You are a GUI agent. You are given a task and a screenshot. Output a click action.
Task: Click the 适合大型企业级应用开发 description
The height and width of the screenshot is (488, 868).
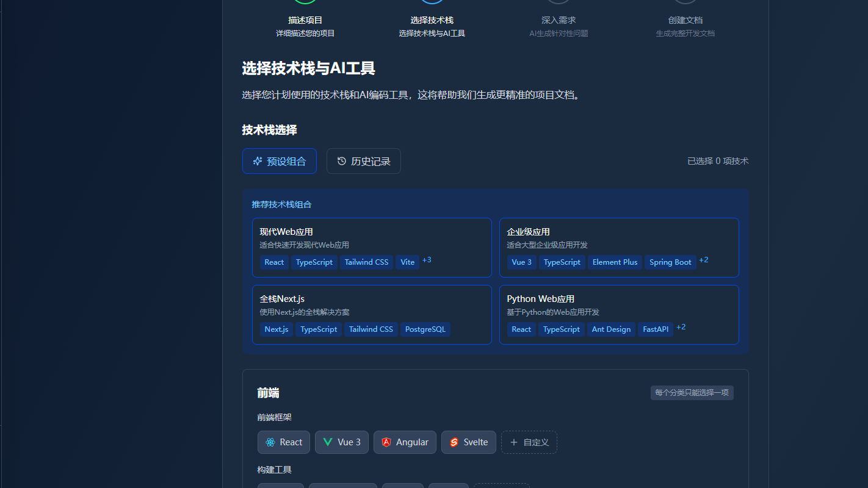click(x=548, y=245)
